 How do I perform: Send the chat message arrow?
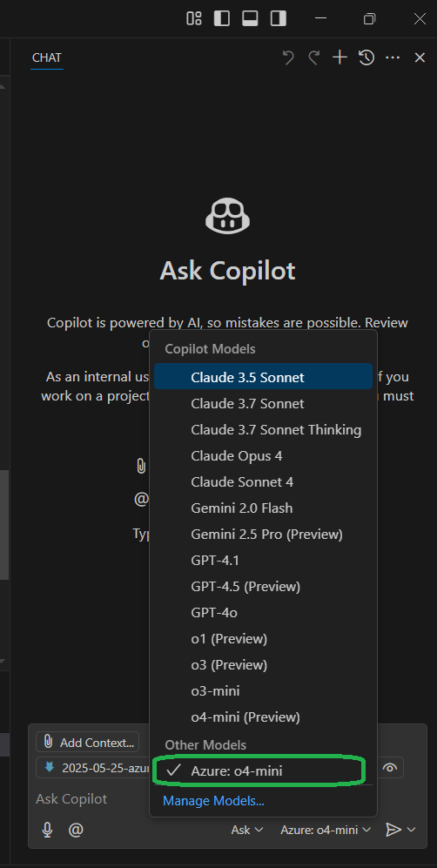pos(393,829)
